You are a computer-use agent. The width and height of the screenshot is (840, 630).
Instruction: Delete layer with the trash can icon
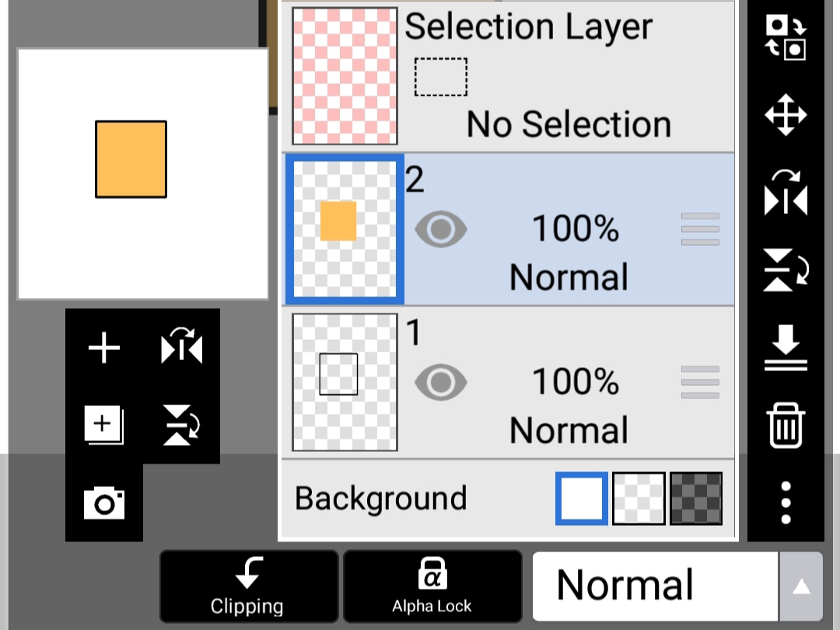[x=786, y=425]
